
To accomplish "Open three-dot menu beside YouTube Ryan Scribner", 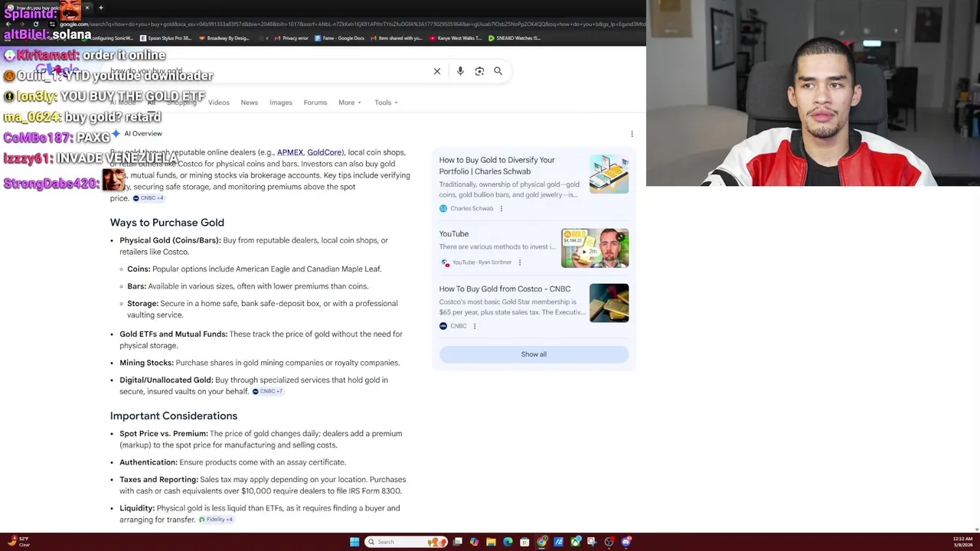I will pos(520,262).
